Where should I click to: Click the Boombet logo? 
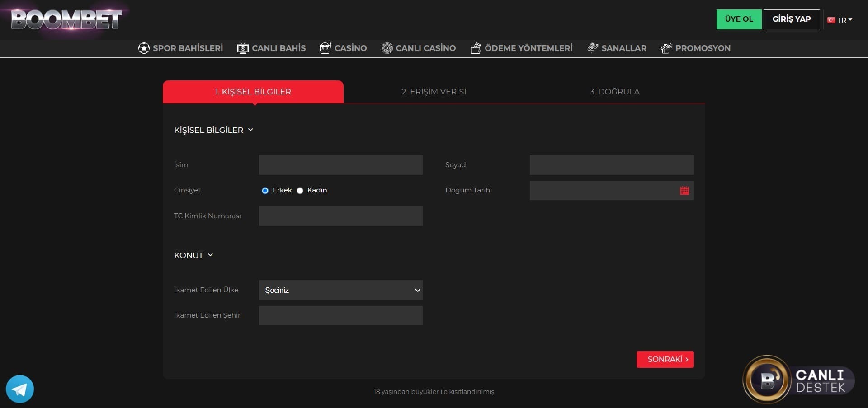point(66,20)
